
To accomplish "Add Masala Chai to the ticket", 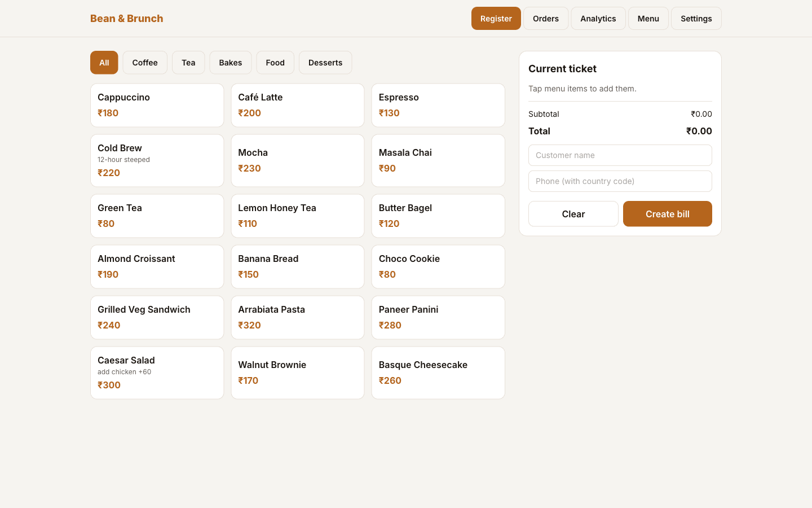I will pos(438,161).
